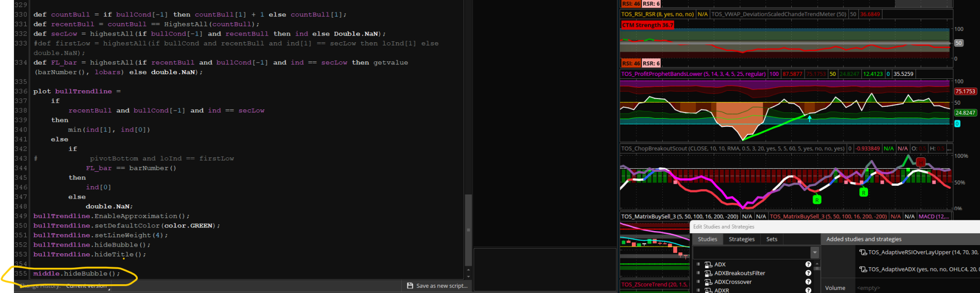
Task: Open the Sets tab
Action: (x=772, y=239)
